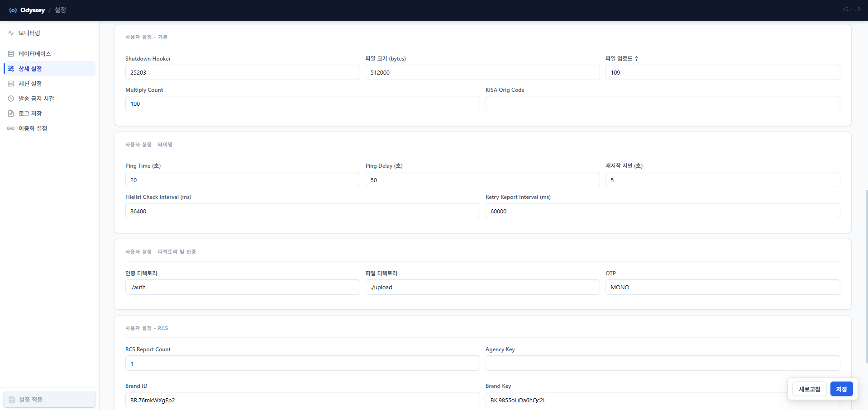868x410 pixels.
Task: Click the 'Retry Report Interval (ms)' label
Action: pyautogui.click(x=518, y=197)
